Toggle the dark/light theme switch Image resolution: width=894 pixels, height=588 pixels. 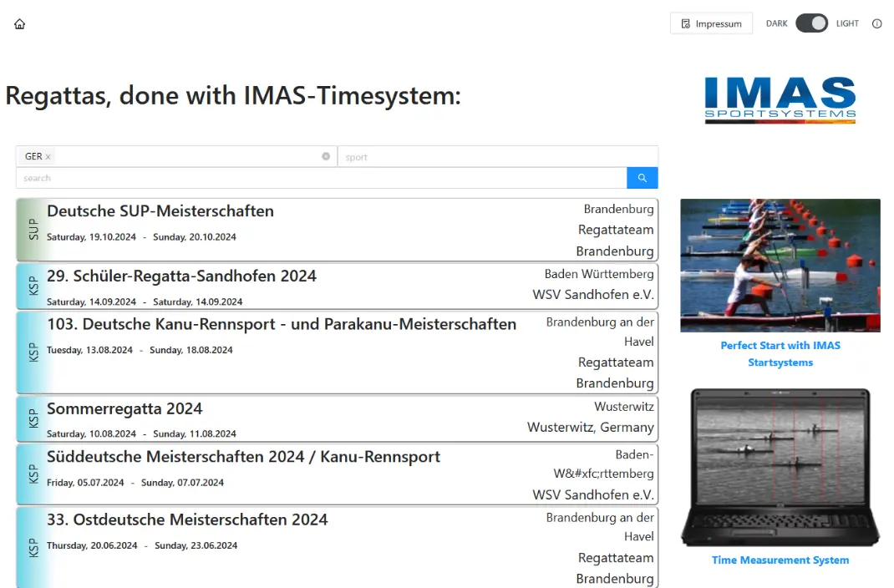tap(811, 23)
